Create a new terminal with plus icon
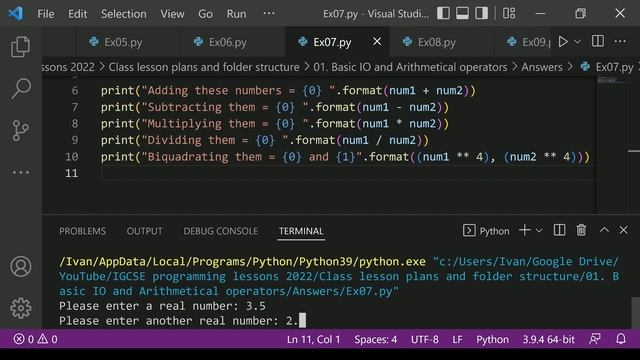The image size is (640, 360). pyautogui.click(x=524, y=230)
